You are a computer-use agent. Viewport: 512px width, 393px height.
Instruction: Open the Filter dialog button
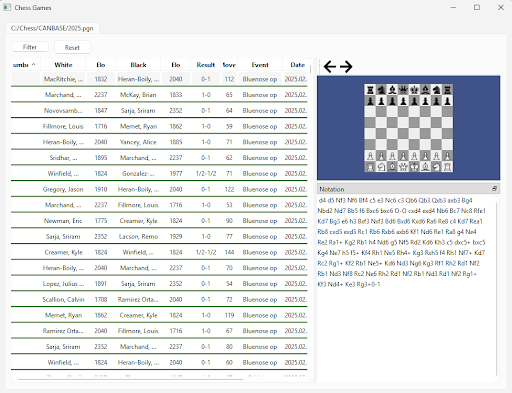pyautogui.click(x=30, y=47)
